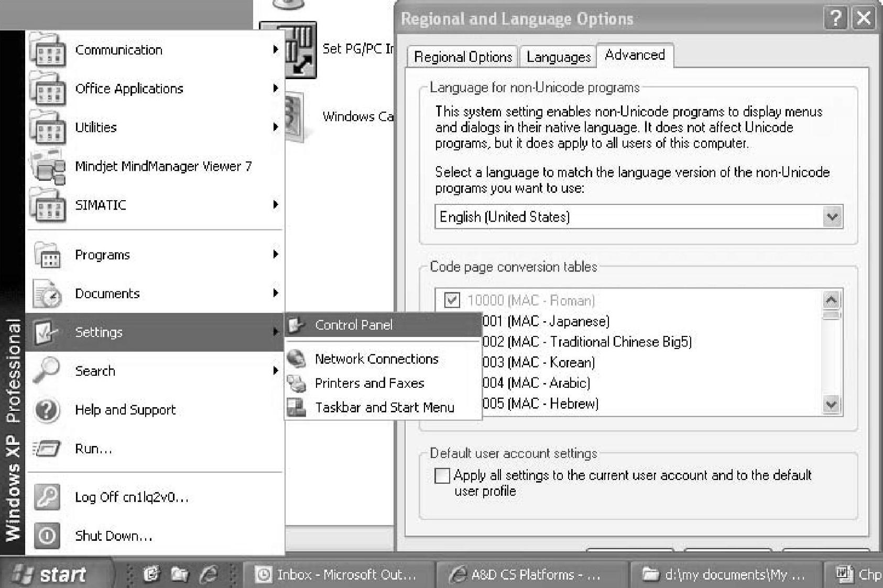Open the non-Unicode language dropdown

tap(832, 216)
